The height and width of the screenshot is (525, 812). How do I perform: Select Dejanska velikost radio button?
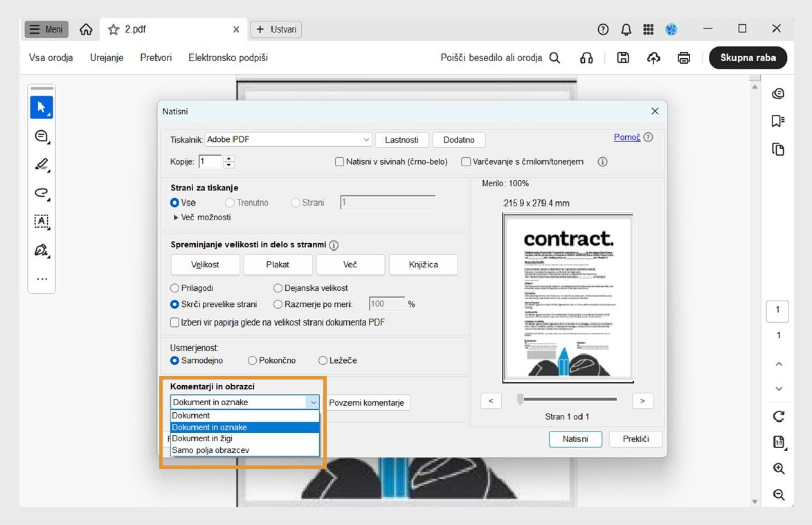(278, 288)
